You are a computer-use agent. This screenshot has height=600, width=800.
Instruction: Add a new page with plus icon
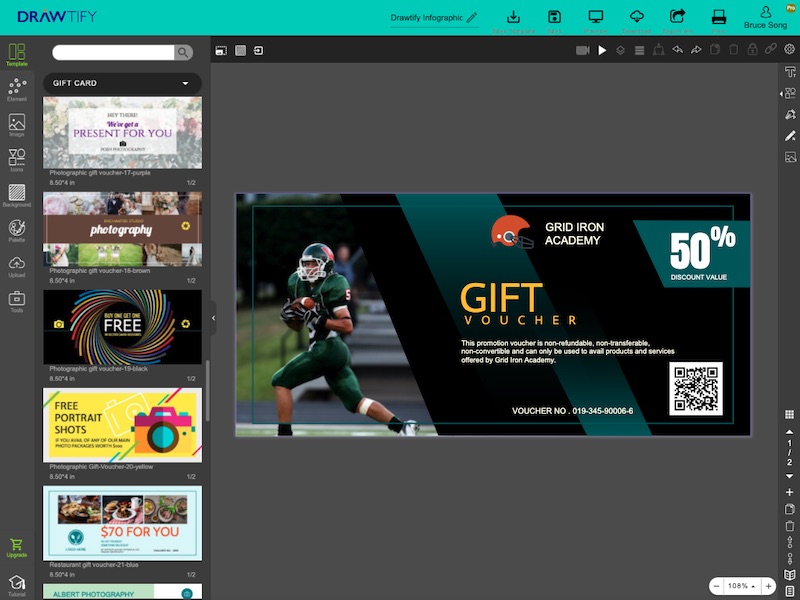(789, 492)
